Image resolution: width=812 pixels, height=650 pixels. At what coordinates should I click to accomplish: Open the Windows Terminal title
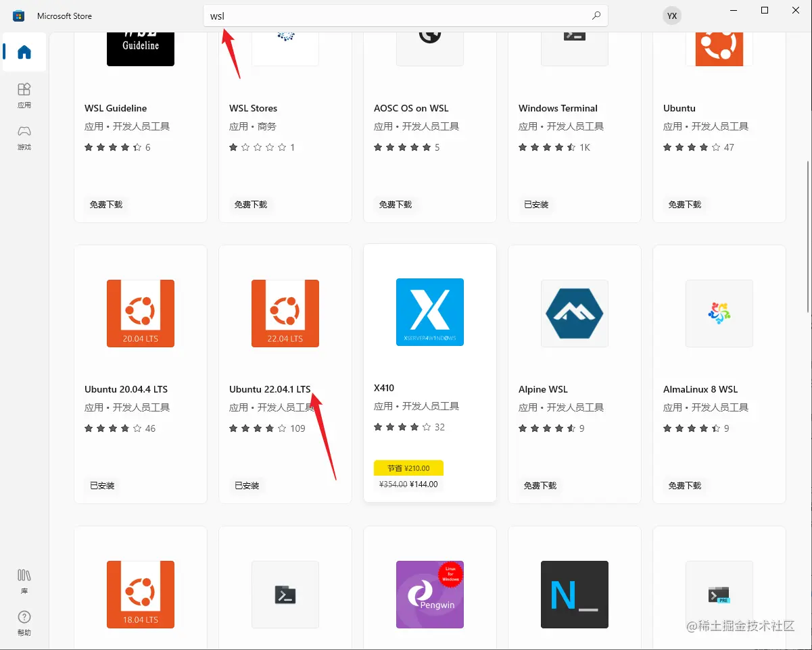(x=558, y=108)
